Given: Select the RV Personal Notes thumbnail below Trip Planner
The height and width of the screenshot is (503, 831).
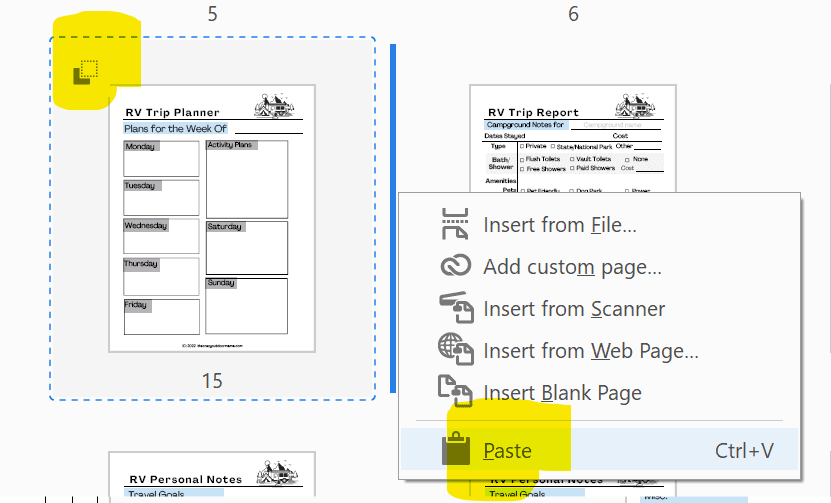Looking at the screenshot, I should pos(212,474).
